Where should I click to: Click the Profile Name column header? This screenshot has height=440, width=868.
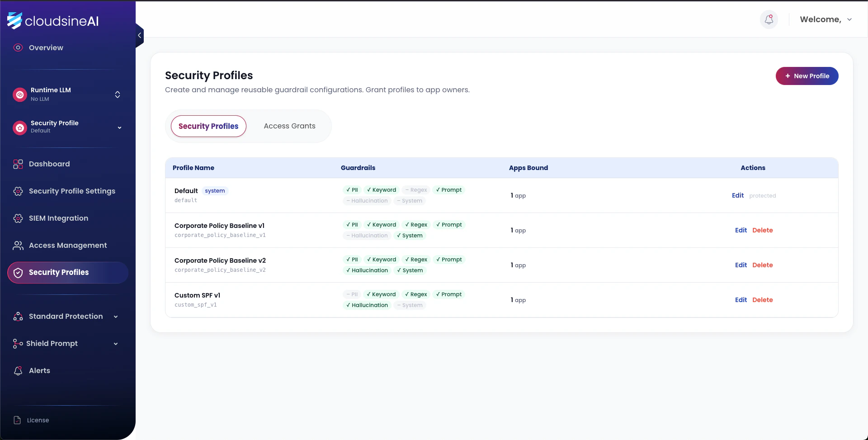pyautogui.click(x=193, y=168)
